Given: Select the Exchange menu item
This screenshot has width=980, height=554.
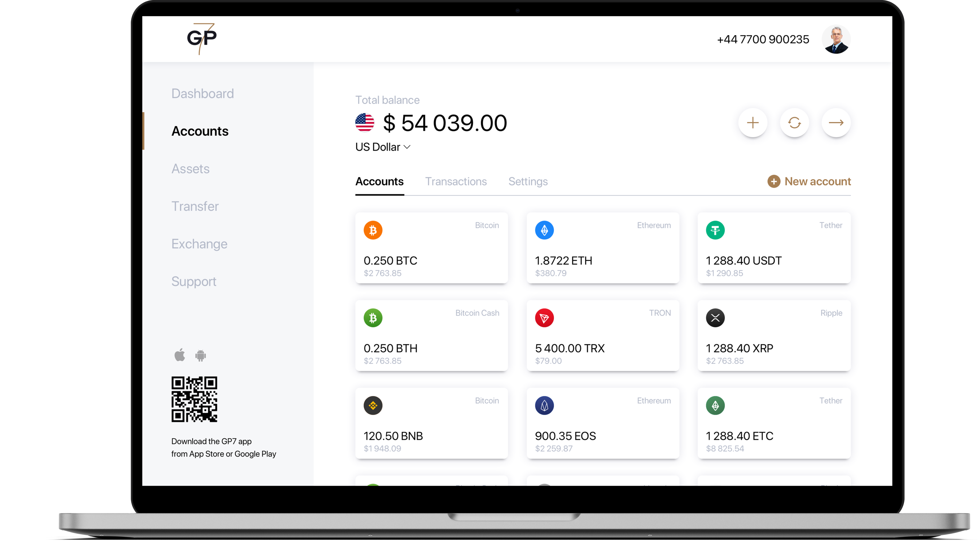Looking at the screenshot, I should tap(199, 243).
